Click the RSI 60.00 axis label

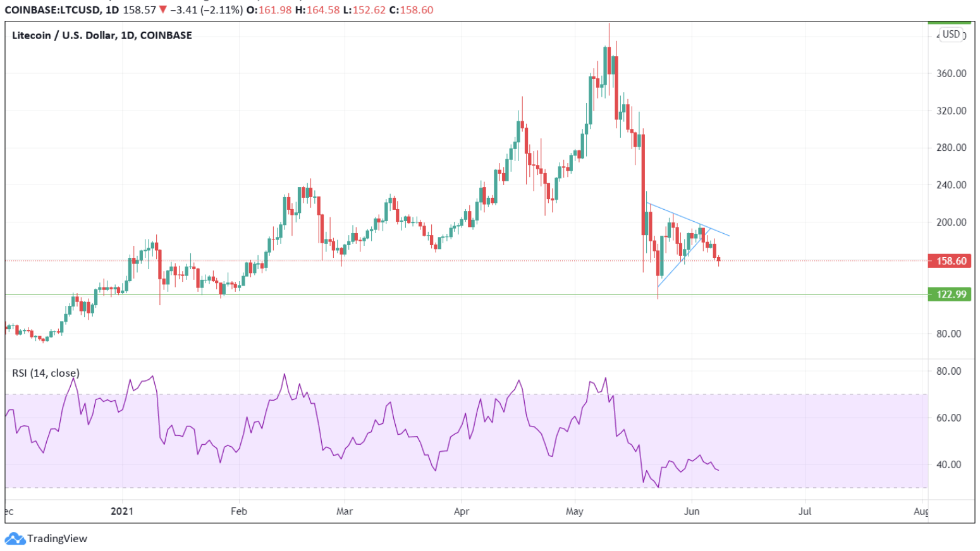949,418
